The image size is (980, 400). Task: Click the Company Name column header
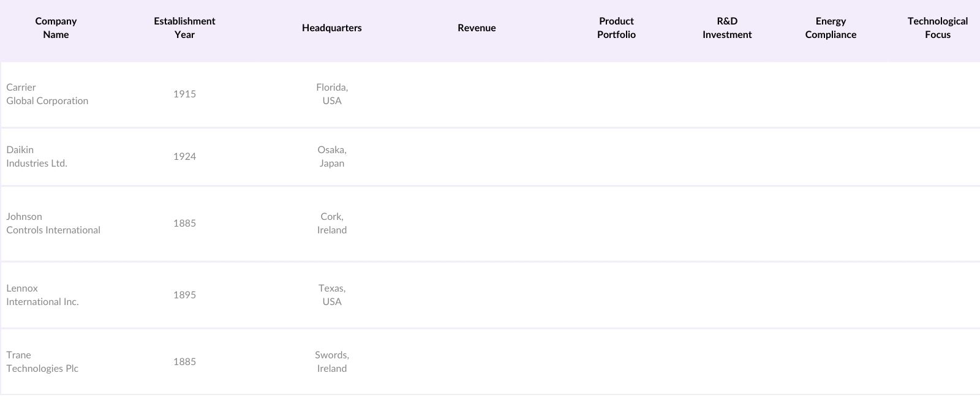[x=56, y=28]
